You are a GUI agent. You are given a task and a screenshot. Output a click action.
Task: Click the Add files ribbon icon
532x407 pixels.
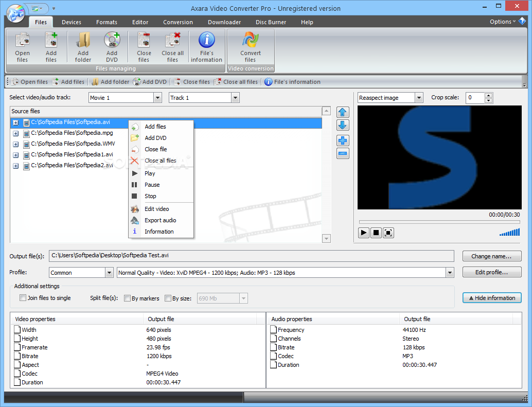point(51,47)
